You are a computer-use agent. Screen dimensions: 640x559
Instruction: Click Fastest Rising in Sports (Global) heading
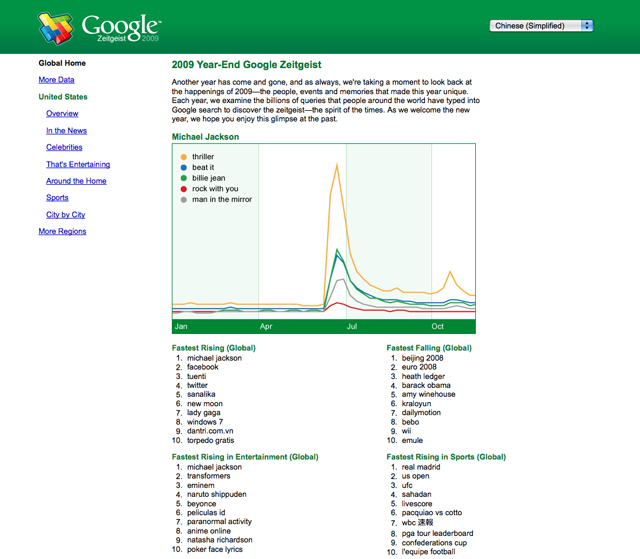pyautogui.click(x=446, y=457)
